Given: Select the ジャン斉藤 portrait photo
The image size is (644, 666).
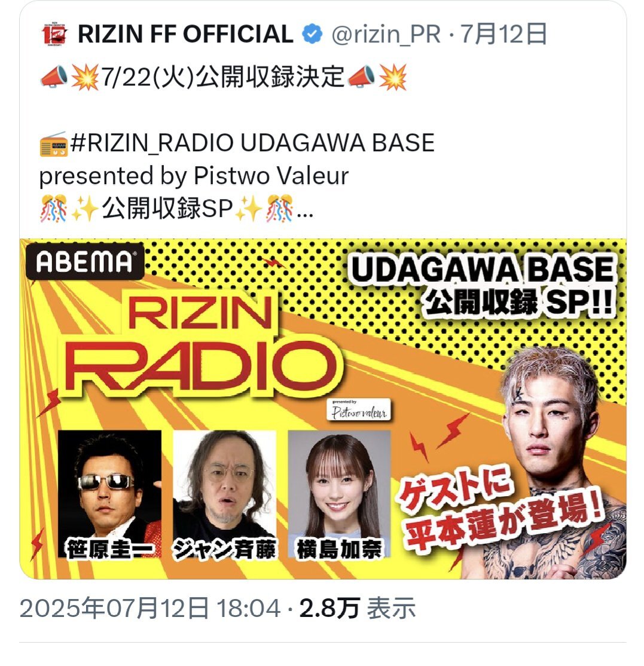Looking at the screenshot, I should pyautogui.click(x=225, y=494).
